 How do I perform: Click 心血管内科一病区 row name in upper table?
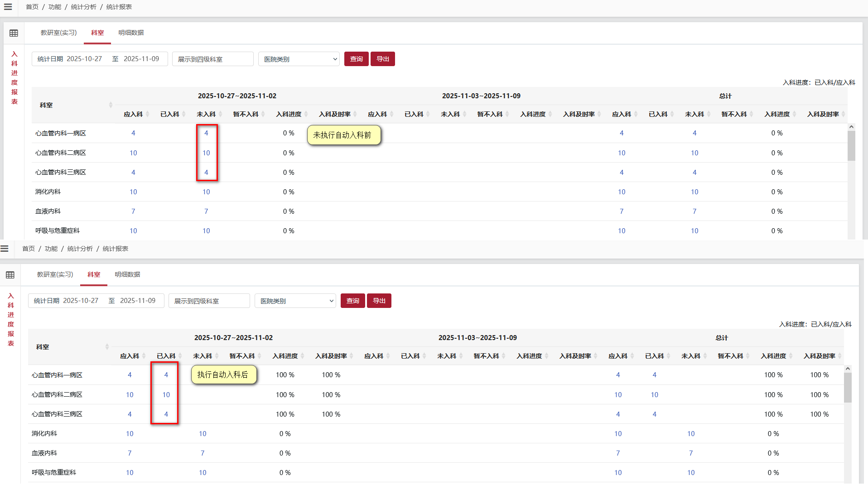coord(61,133)
